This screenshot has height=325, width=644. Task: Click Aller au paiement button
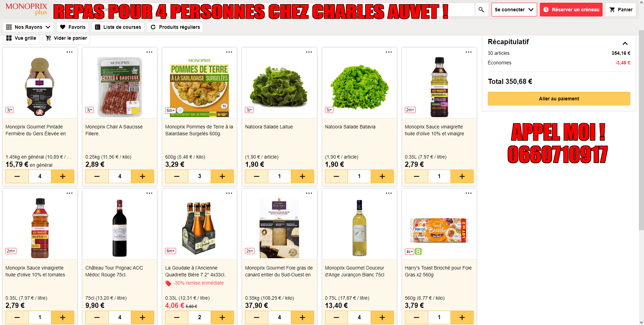click(559, 99)
